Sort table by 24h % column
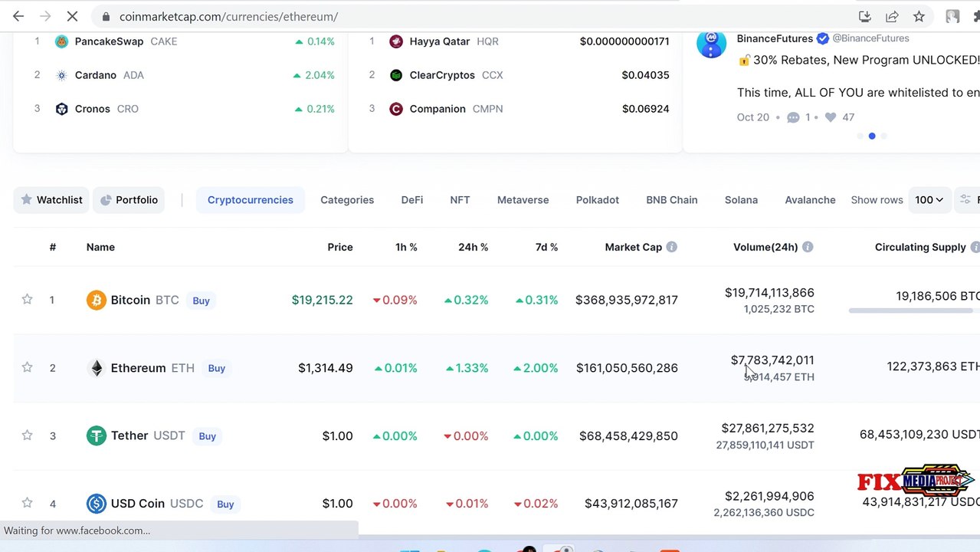This screenshot has width=980, height=552. [473, 247]
